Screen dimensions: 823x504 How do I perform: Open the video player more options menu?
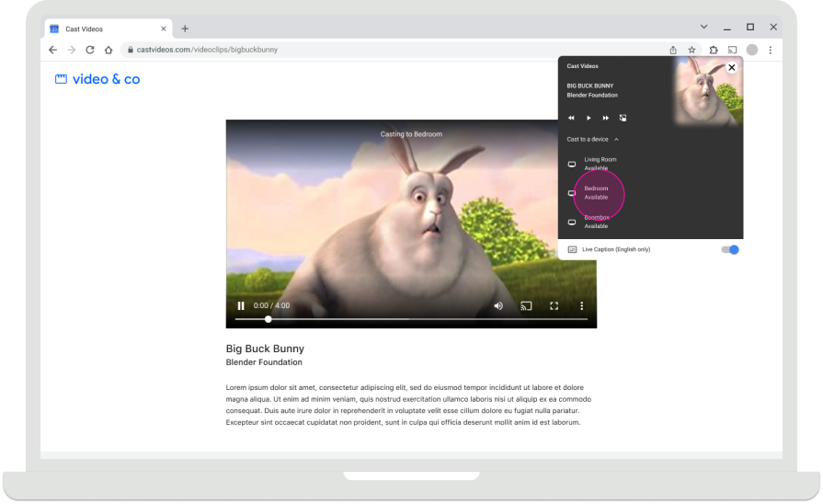[581, 306]
